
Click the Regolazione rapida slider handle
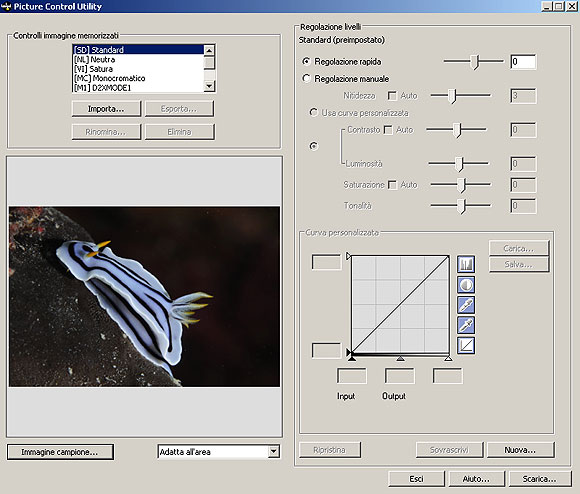[476, 62]
